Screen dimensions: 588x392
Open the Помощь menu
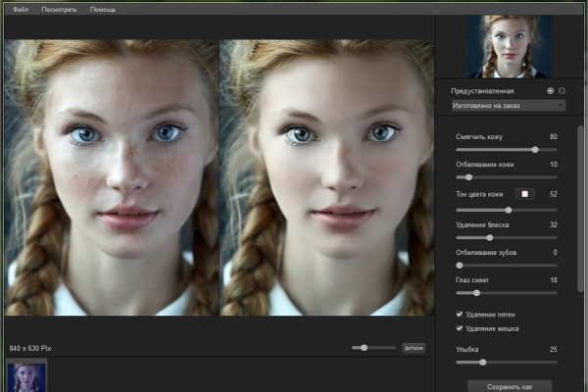point(103,8)
